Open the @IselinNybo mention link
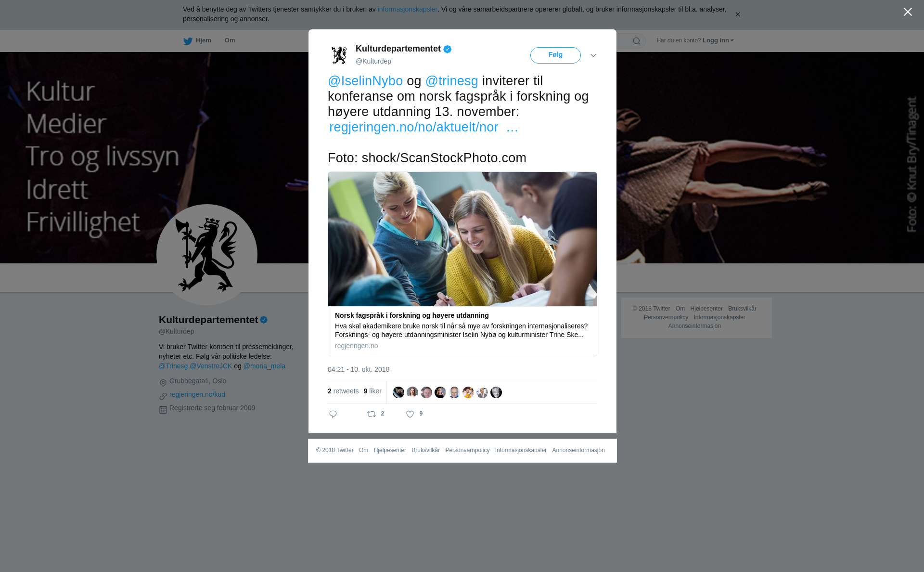 point(365,81)
